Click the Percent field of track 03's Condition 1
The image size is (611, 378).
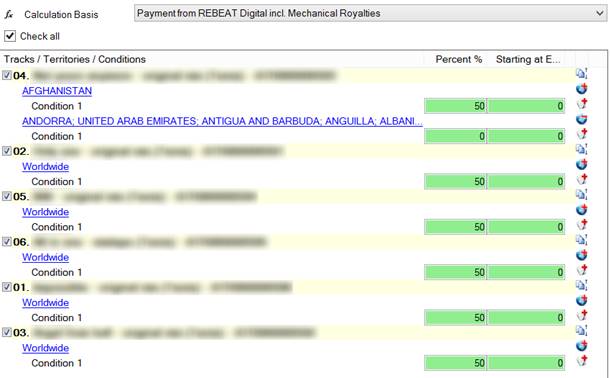coord(455,363)
